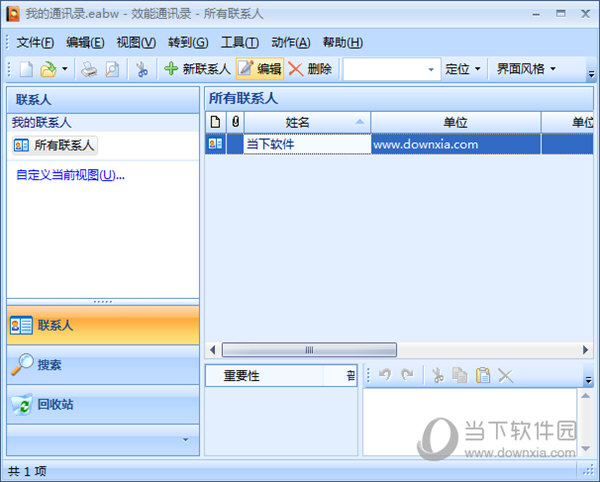Open the 编辑(E) menu
This screenshot has width=600, height=482.
point(85,42)
